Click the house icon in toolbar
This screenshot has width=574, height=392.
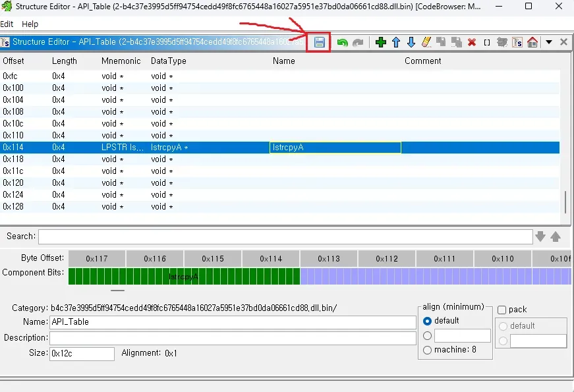click(532, 42)
